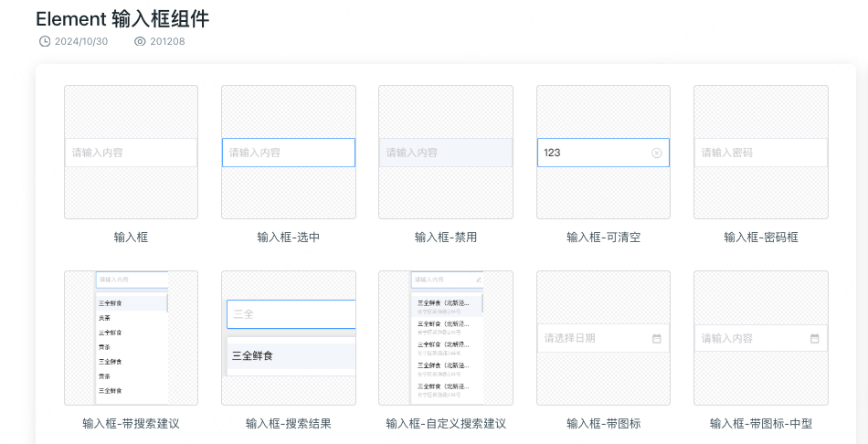Click the 输入框-带图标-中型 caption
The height and width of the screenshot is (444, 868).
pos(761,424)
